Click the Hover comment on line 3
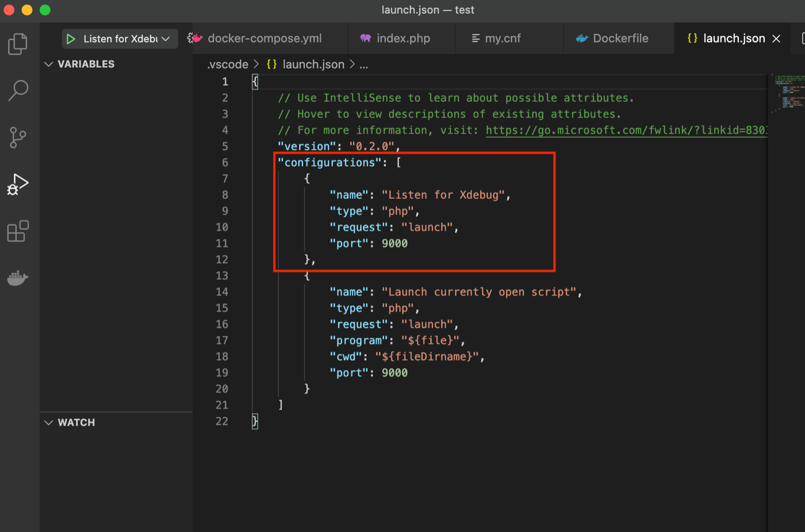This screenshot has width=805, height=532. coord(450,114)
